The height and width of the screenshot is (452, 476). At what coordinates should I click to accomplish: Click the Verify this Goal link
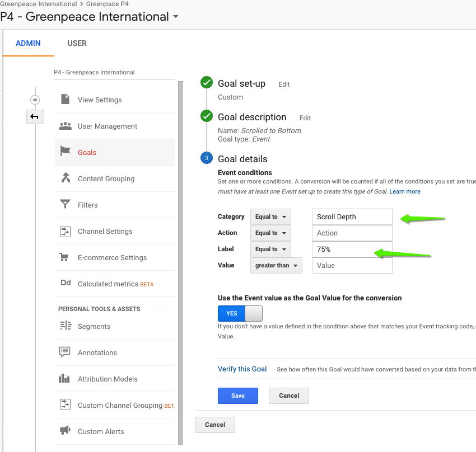pos(242,369)
